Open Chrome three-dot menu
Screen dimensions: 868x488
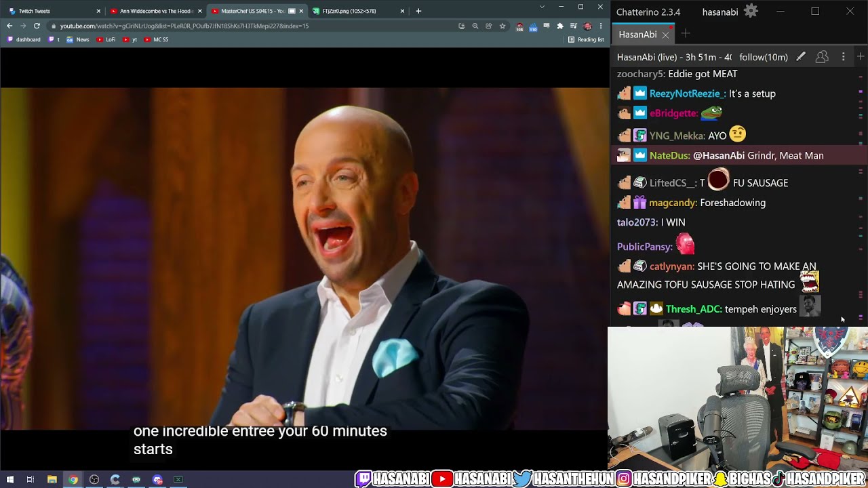pos(601,26)
